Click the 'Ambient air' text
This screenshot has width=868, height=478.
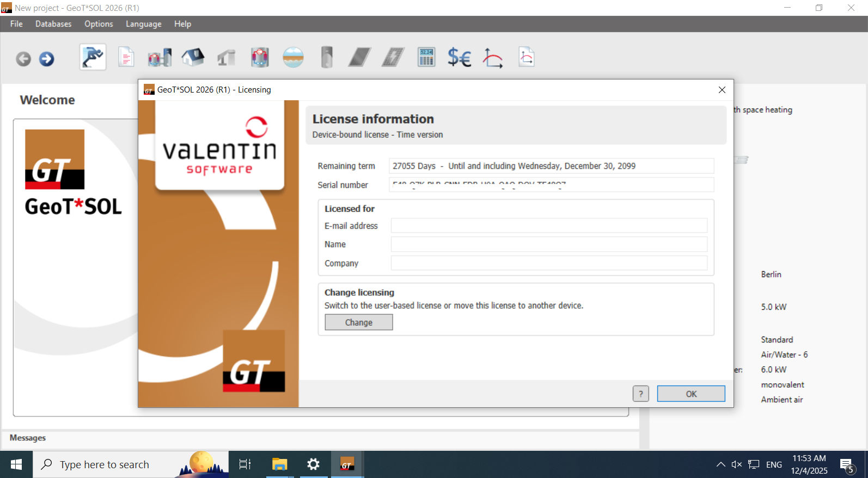tap(782, 400)
